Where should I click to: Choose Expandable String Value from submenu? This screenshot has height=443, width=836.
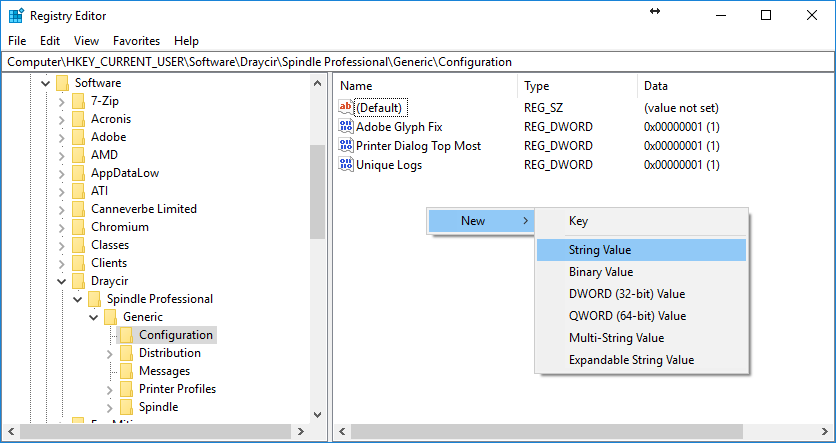coord(641,360)
